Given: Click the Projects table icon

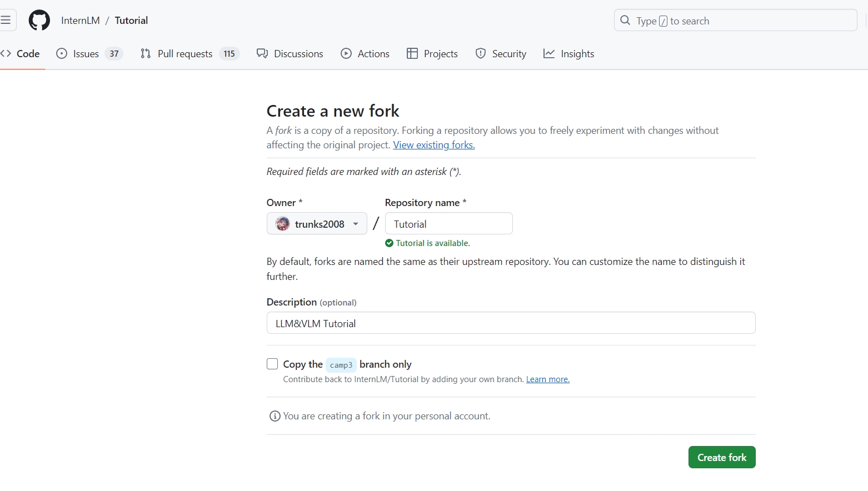Looking at the screenshot, I should (x=412, y=53).
